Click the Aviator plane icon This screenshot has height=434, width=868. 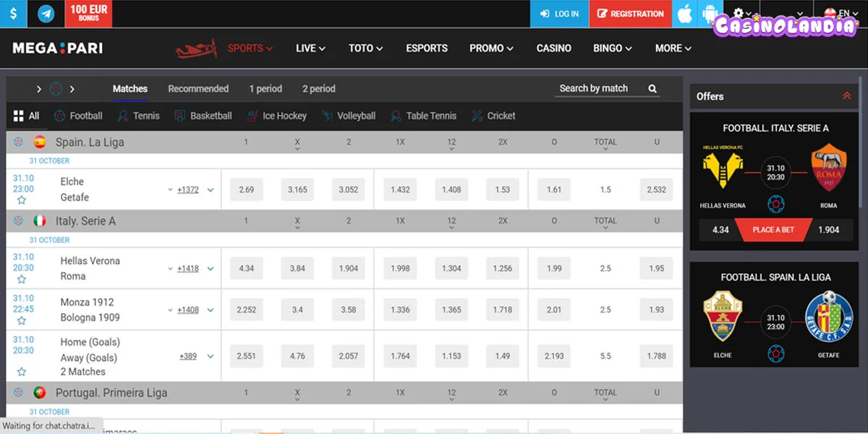196,48
